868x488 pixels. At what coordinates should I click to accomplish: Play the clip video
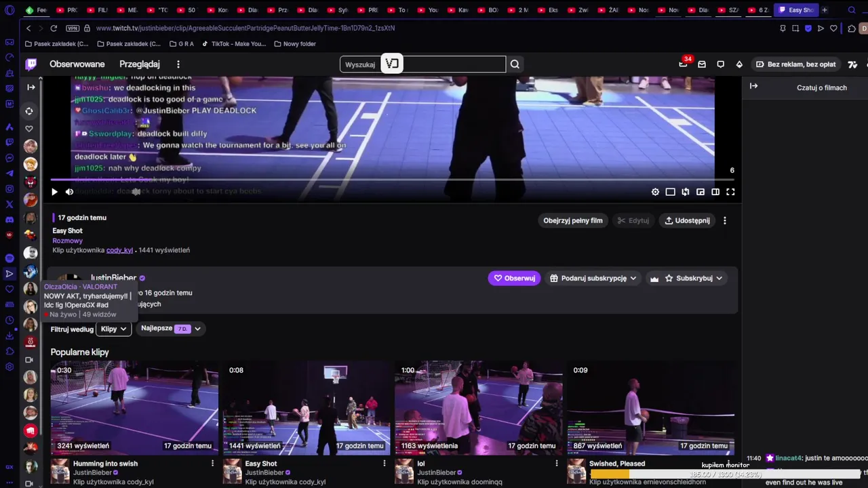[54, 192]
